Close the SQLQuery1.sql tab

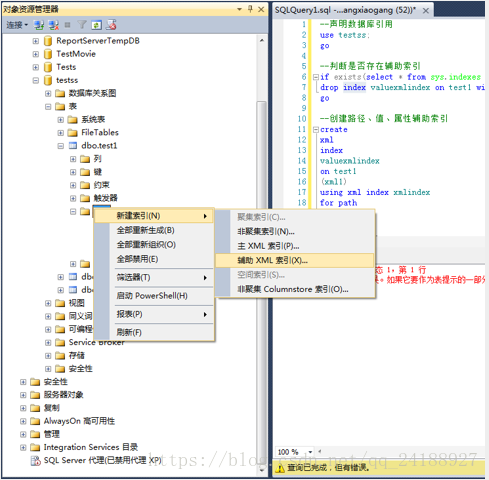pos(426,11)
